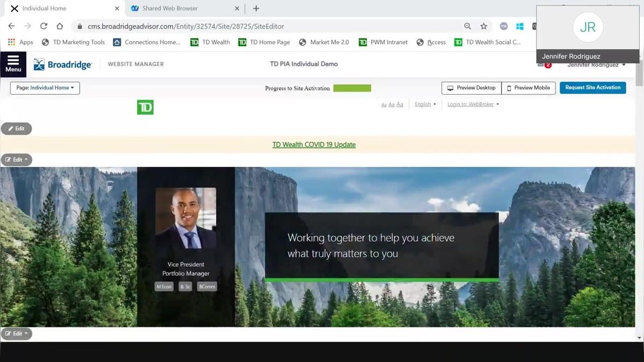Expand the Edit dropdown below the hero banner
The image size is (644, 362).
(17, 334)
